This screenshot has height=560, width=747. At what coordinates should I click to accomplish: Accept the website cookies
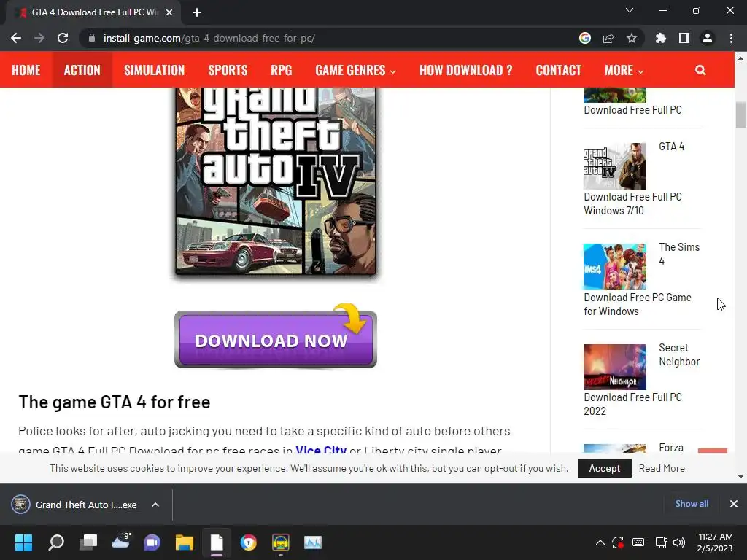point(605,468)
